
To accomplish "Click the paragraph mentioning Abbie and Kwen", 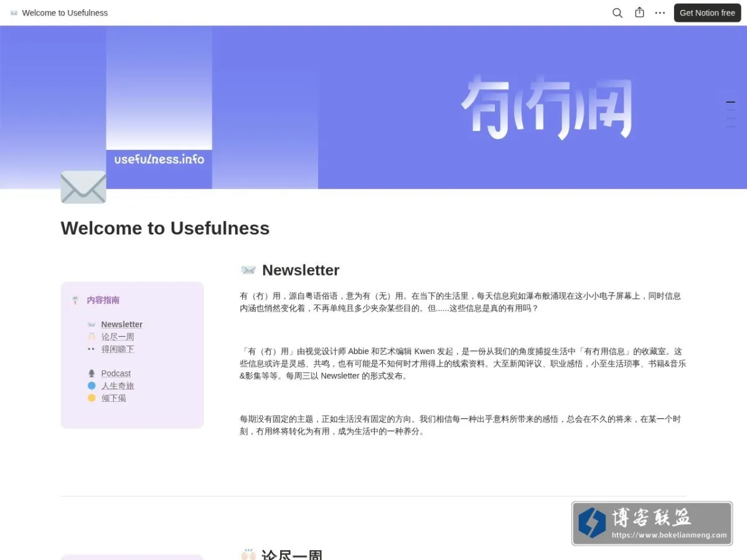I will [x=463, y=363].
